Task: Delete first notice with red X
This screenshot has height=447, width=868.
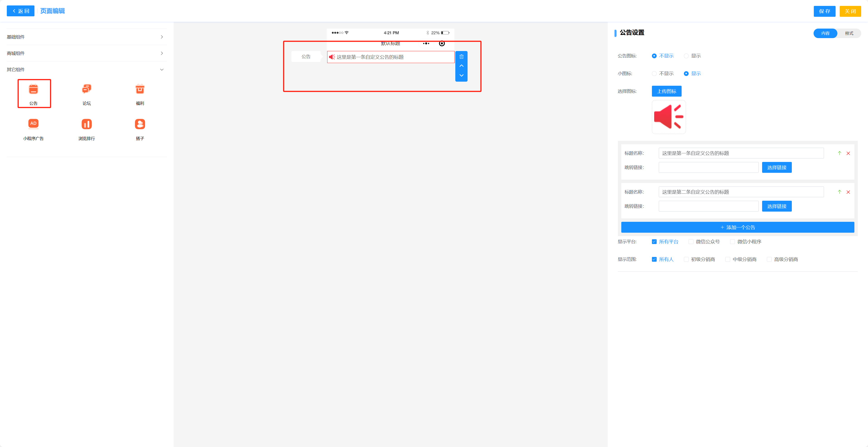Action: coord(848,153)
